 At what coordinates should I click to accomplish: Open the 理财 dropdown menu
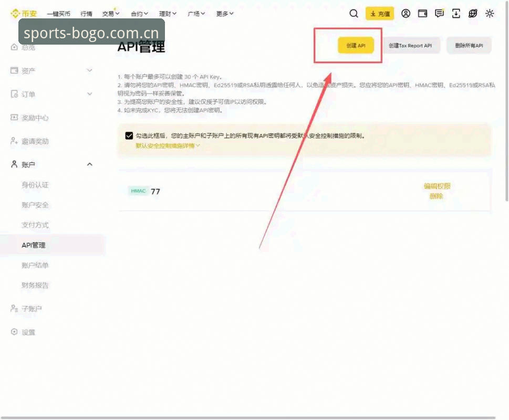[x=168, y=14]
